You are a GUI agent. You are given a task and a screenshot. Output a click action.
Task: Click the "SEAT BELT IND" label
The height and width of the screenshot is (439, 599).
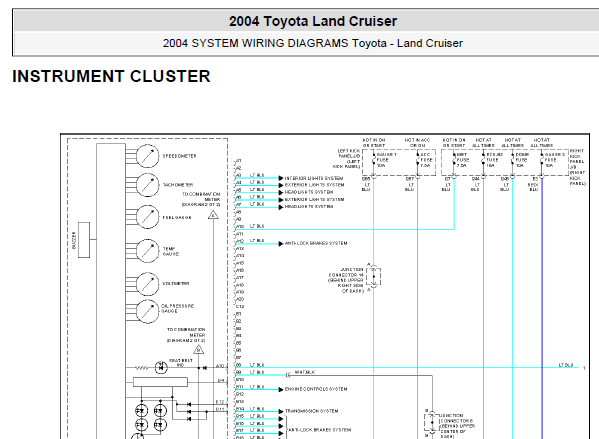pyautogui.click(x=180, y=363)
